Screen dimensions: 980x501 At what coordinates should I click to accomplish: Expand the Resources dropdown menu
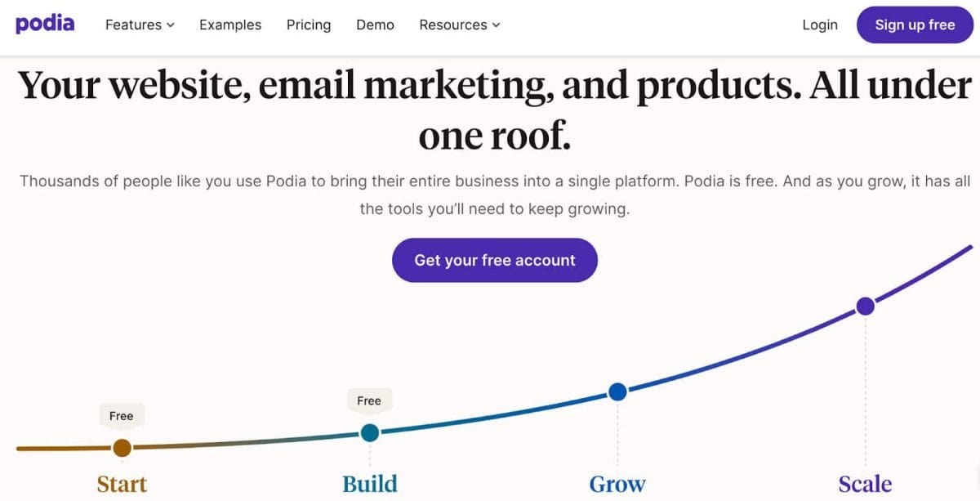[x=460, y=25]
